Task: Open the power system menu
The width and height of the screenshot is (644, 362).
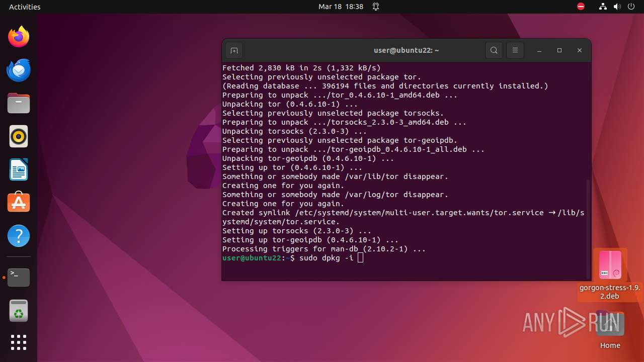Action: pyautogui.click(x=631, y=7)
